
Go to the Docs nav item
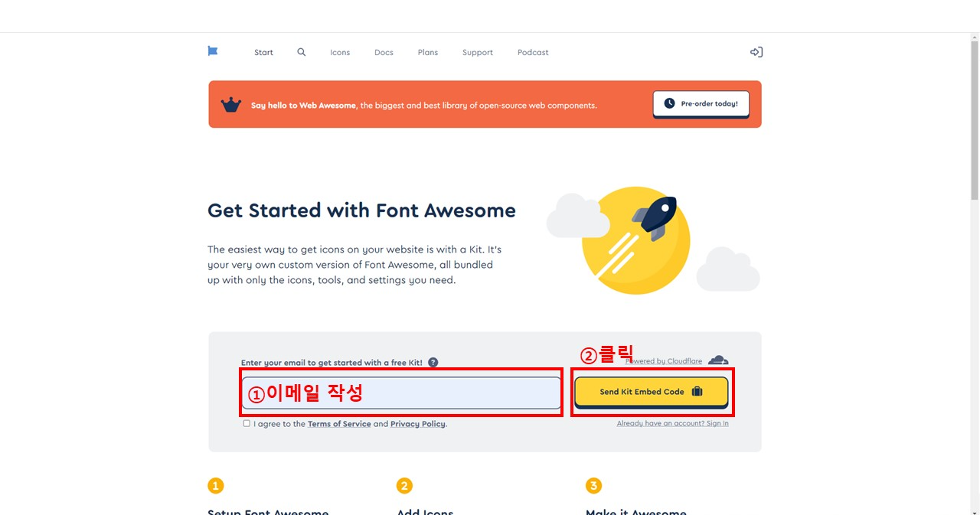tap(384, 53)
